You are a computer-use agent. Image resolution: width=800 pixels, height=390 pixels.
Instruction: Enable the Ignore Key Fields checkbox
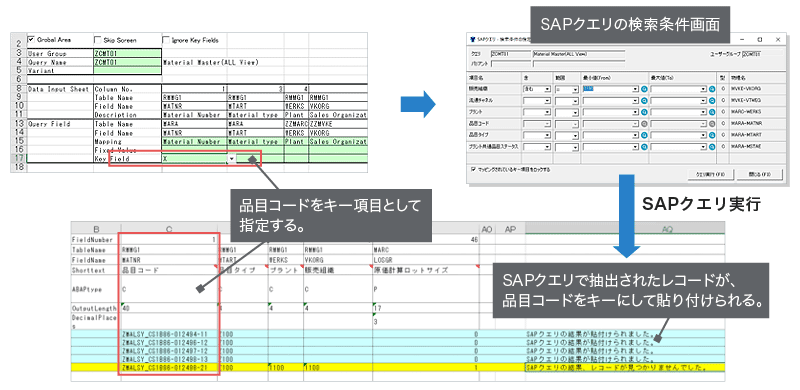coord(166,39)
